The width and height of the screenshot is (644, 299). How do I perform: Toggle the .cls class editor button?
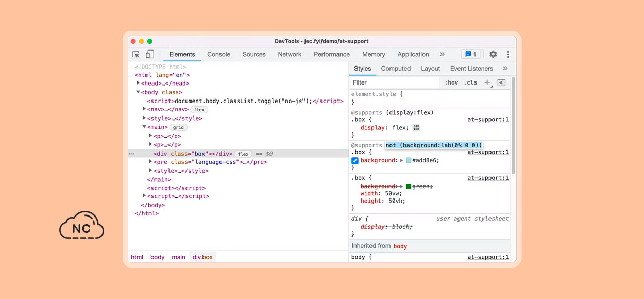470,82
